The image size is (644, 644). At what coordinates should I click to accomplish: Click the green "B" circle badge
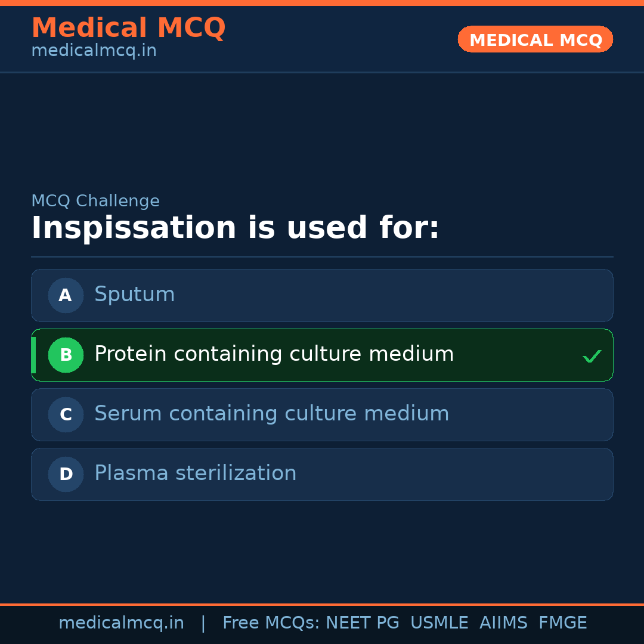66,355
